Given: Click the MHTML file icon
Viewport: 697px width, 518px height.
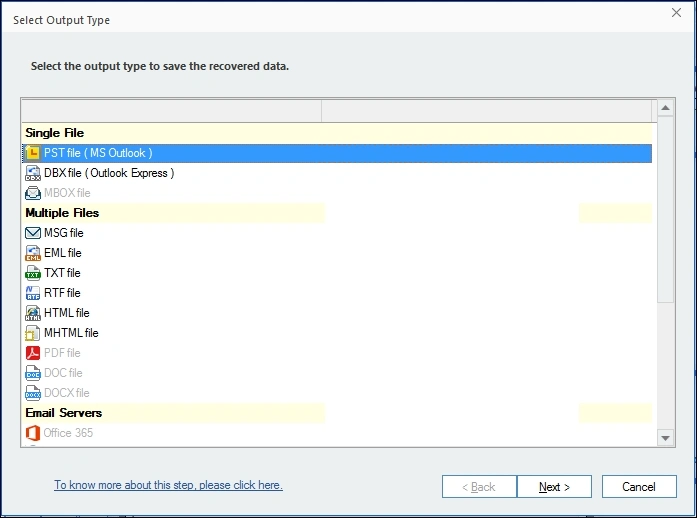Looking at the screenshot, I should pos(33,333).
